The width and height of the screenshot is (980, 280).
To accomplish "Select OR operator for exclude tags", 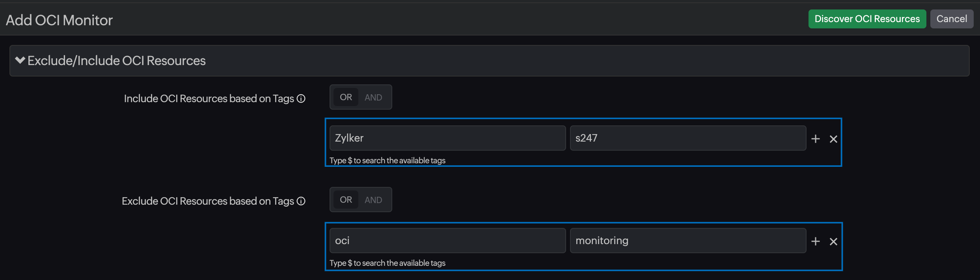I will click(345, 200).
